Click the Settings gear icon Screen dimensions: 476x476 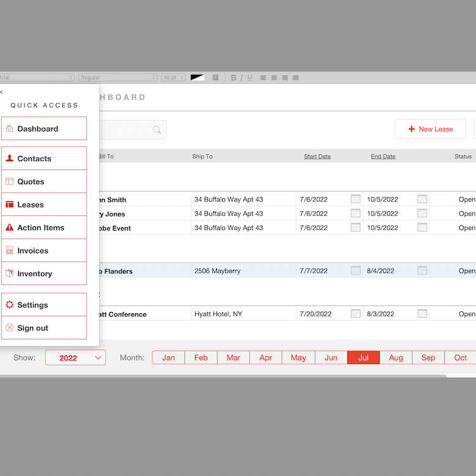[x=10, y=305]
